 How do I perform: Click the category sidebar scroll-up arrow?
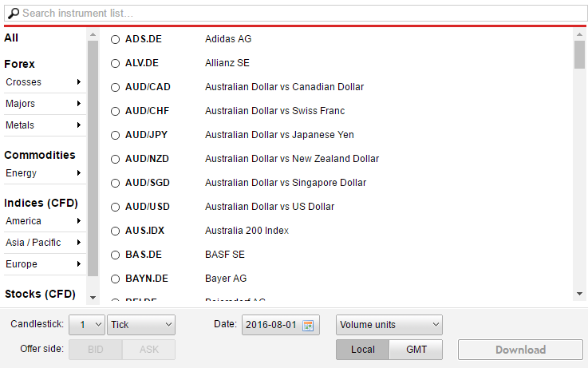[93, 34]
